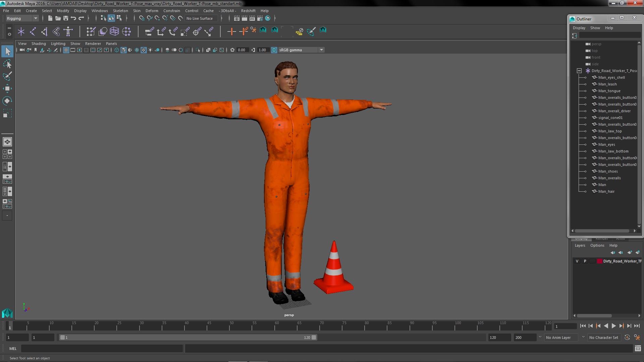This screenshot has width=644, height=362.
Task: Click the Create Lattice shelf icon
Action: tap(114, 32)
